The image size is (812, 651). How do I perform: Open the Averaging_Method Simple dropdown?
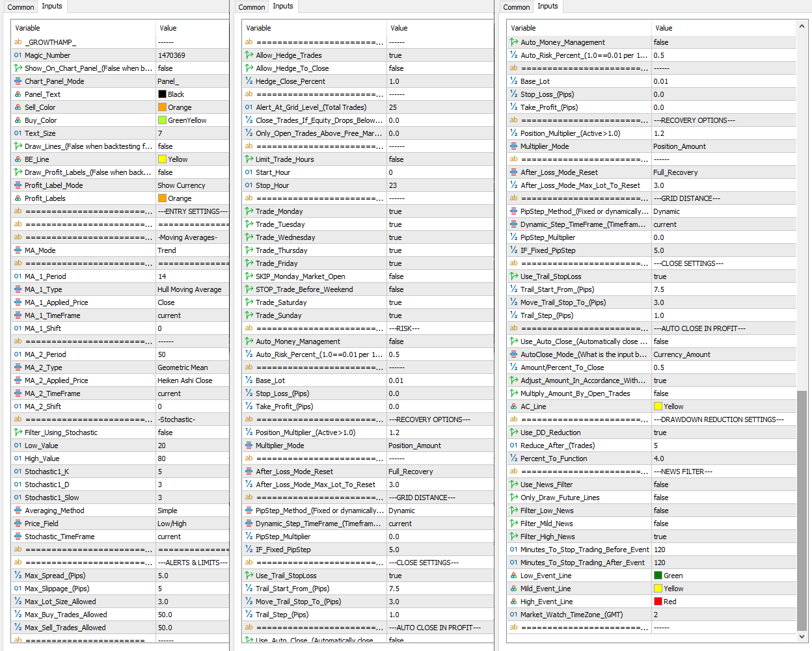point(167,511)
